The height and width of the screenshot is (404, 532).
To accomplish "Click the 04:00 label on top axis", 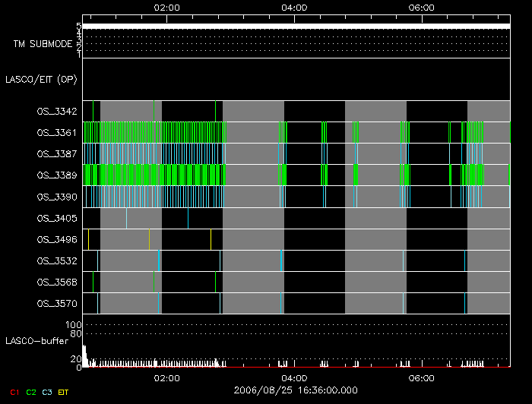I will [294, 8].
